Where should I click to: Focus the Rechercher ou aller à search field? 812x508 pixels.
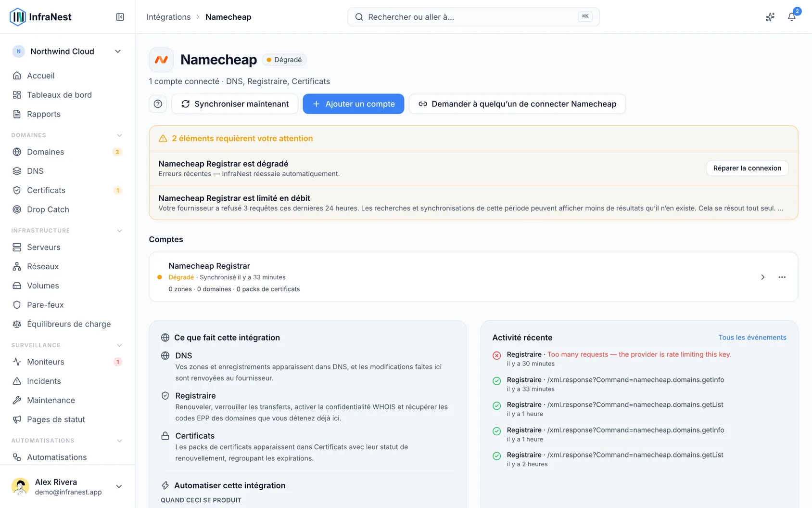(x=473, y=17)
